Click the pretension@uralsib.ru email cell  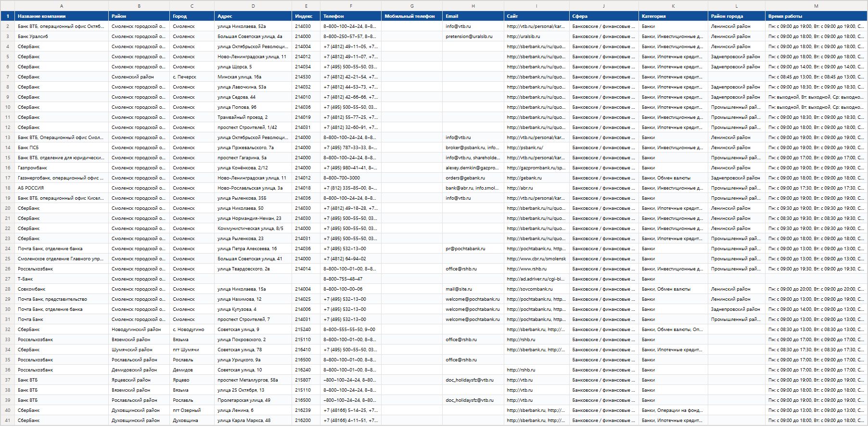click(473, 37)
